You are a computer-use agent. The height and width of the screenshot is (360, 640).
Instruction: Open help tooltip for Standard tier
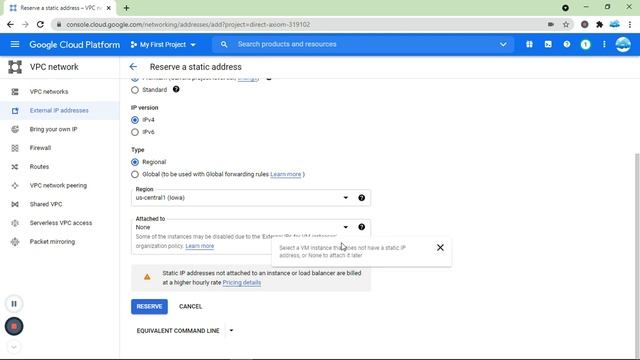176,89
